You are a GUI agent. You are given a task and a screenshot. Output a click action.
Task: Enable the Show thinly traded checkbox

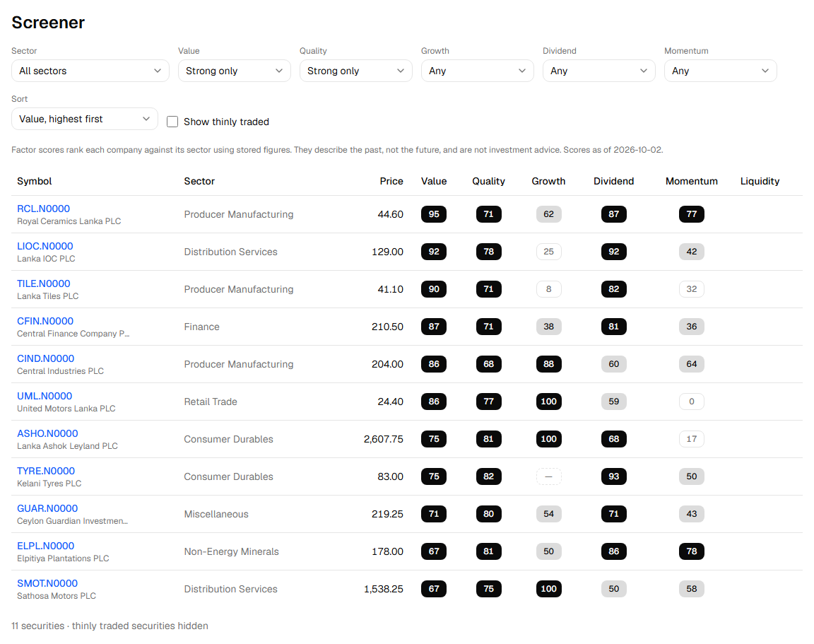pyautogui.click(x=172, y=122)
